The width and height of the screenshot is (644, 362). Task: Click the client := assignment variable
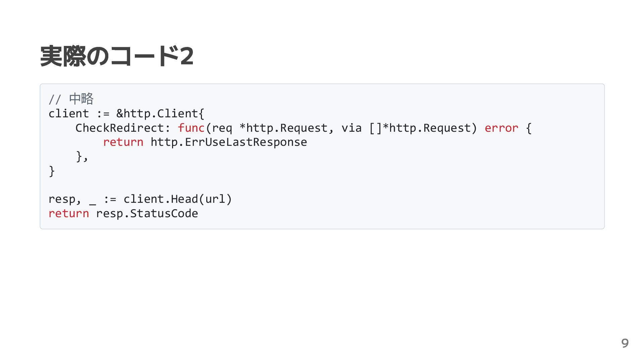[69, 114]
